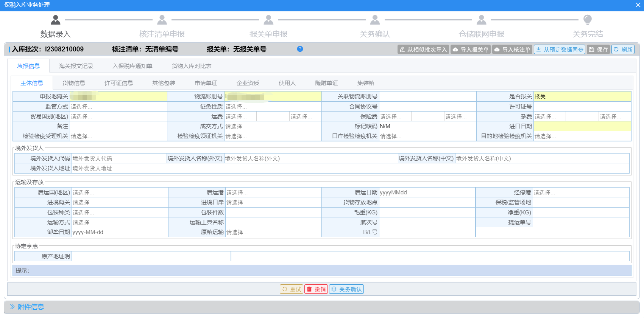644x318 pixels.
Task: Open the 口岸检验检疫机关 dropdown
Action: coord(427,136)
